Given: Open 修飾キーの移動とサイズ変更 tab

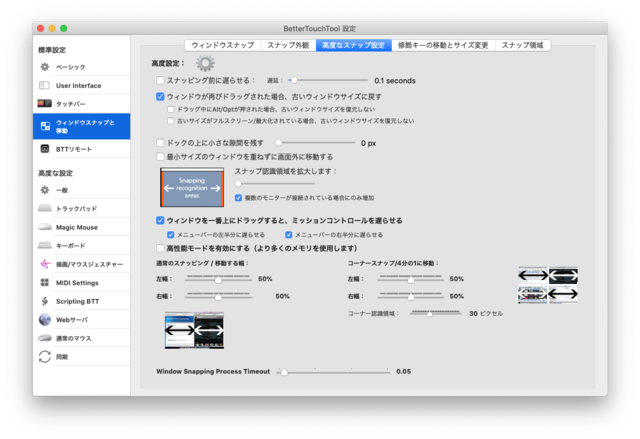Looking at the screenshot, I should [x=443, y=45].
